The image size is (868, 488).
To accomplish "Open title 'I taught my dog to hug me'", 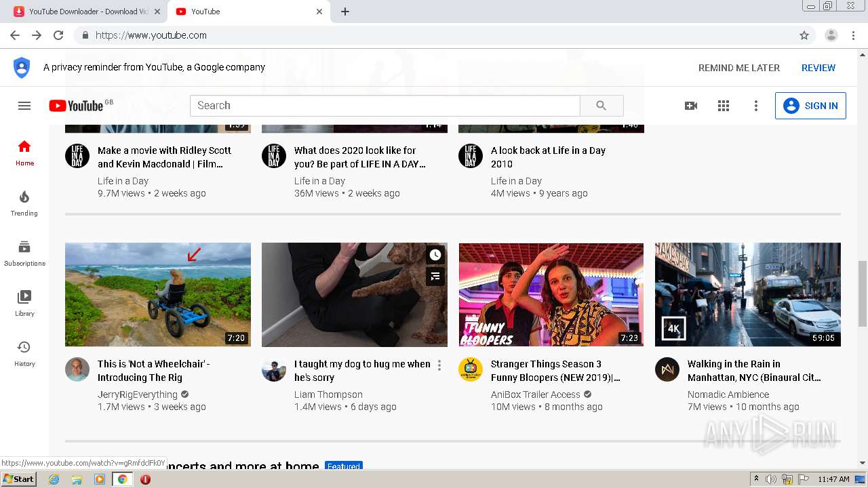I will pos(362,371).
